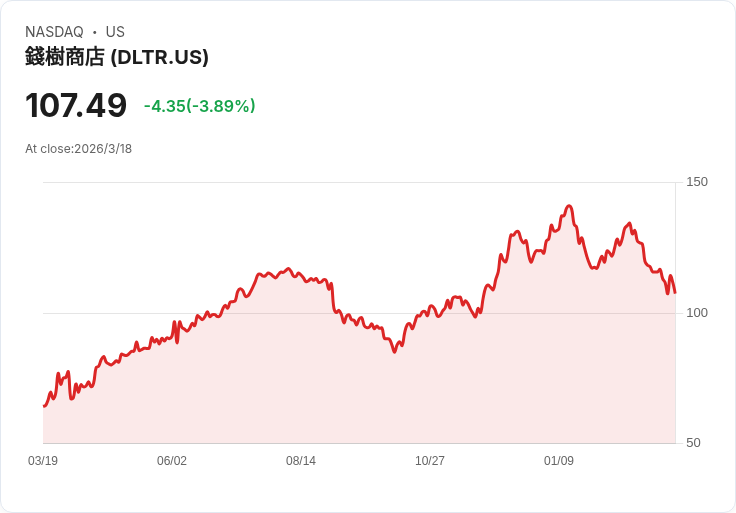The height and width of the screenshot is (513, 736).
Task: Click the price line's autumn low before 10/27
Action: coord(395,351)
